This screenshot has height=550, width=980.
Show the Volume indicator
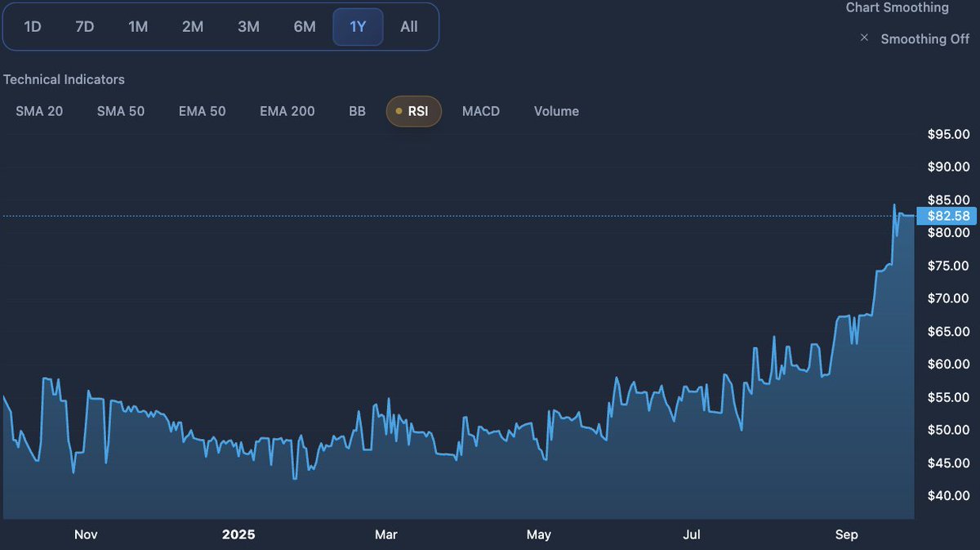coord(556,111)
